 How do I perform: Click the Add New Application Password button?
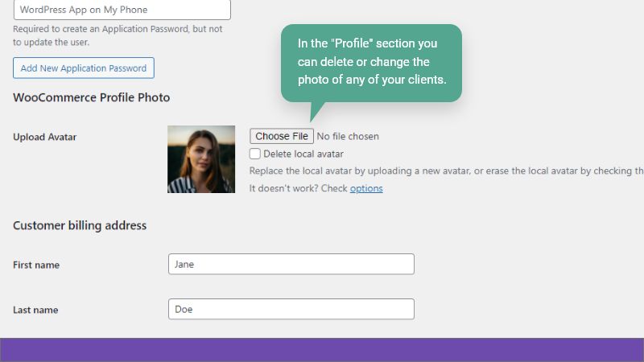coord(84,68)
